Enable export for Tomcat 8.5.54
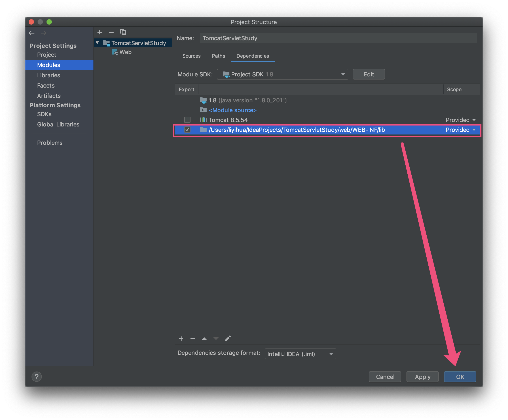508x420 pixels. 187,120
